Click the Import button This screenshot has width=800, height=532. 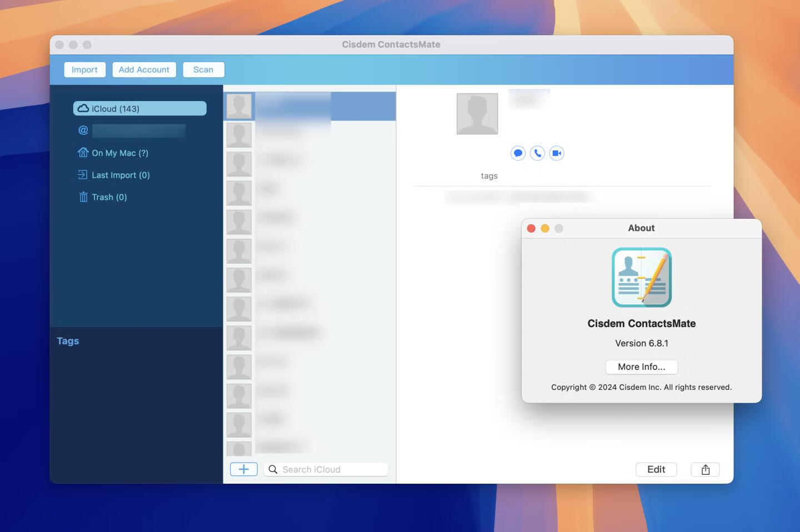84,69
